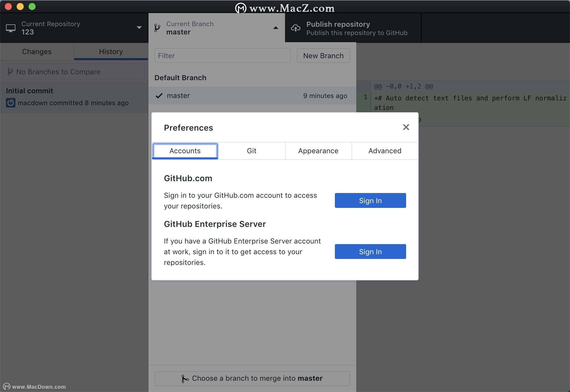Click the initial commit avatar icon
This screenshot has height=392, width=570.
coord(9,102)
